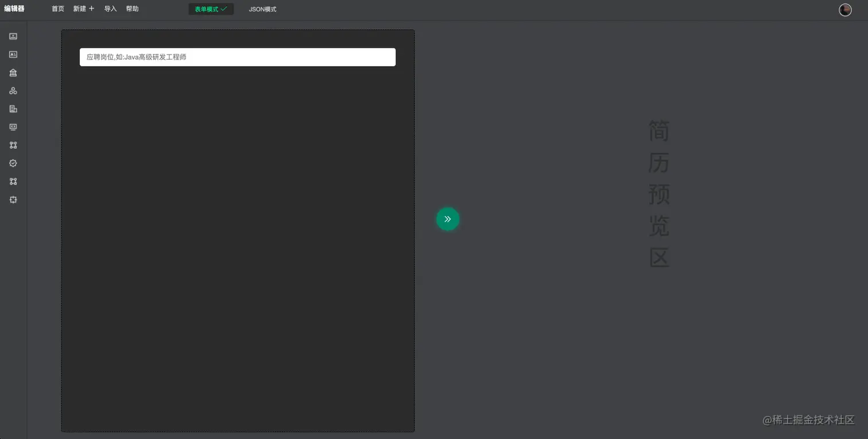Open the 导入 menu item
The height and width of the screenshot is (439, 868).
111,9
